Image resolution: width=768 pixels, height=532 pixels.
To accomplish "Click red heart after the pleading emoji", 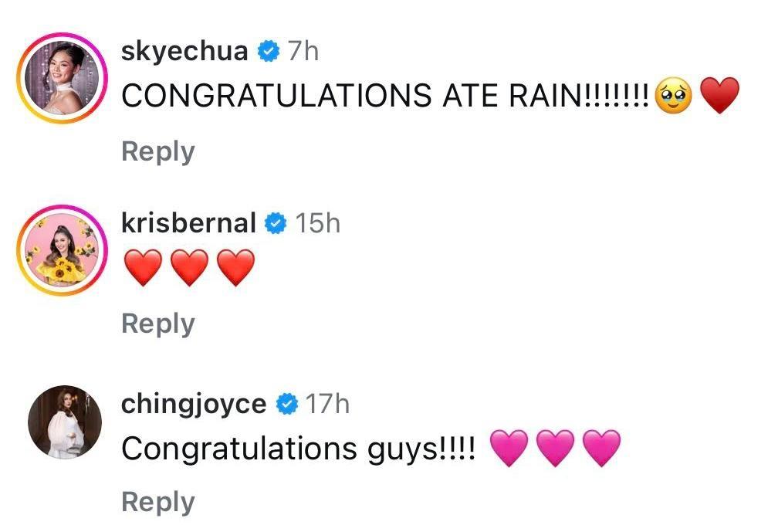I will point(719,97).
